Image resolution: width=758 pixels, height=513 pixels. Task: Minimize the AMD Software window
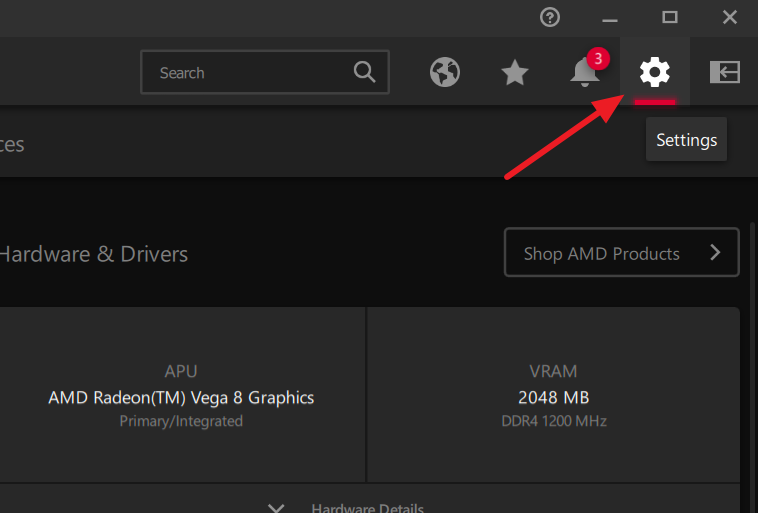coord(610,18)
